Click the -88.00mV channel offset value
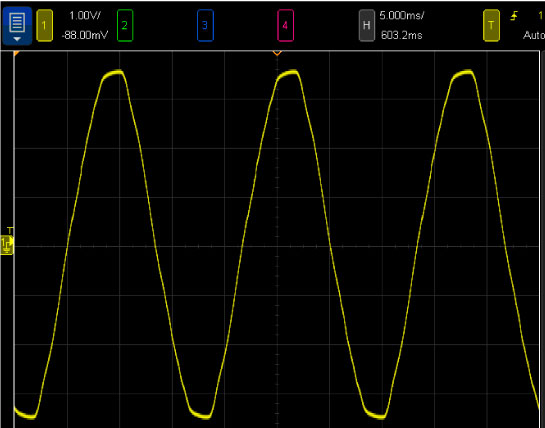Image resolution: width=545 pixels, height=428 pixels. pyautogui.click(x=85, y=35)
